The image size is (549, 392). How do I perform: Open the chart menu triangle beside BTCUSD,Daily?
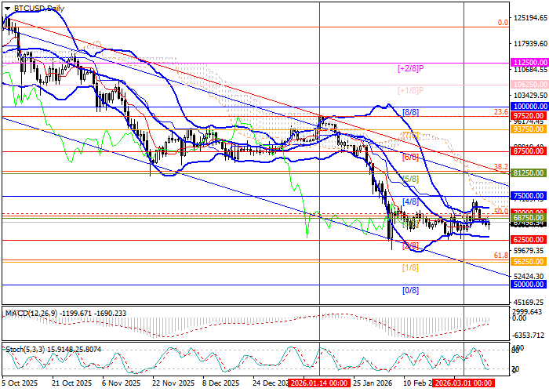tap(7, 9)
